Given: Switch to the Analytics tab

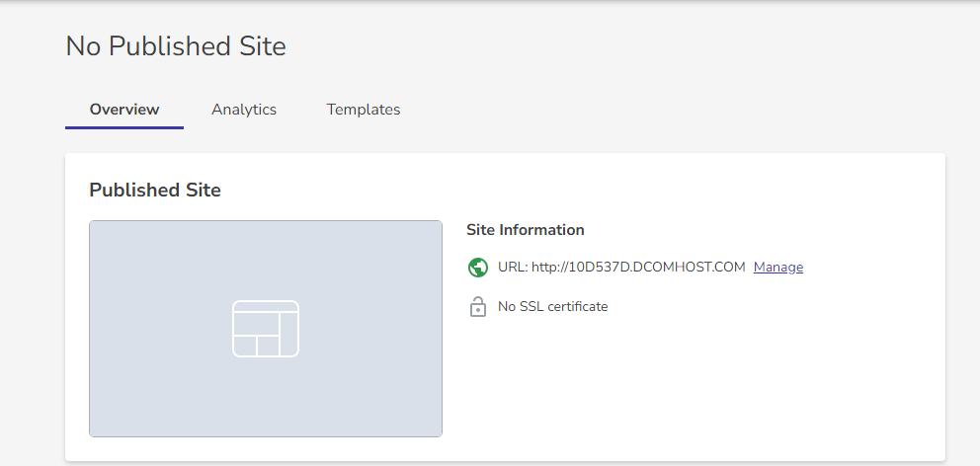Looking at the screenshot, I should click(244, 110).
